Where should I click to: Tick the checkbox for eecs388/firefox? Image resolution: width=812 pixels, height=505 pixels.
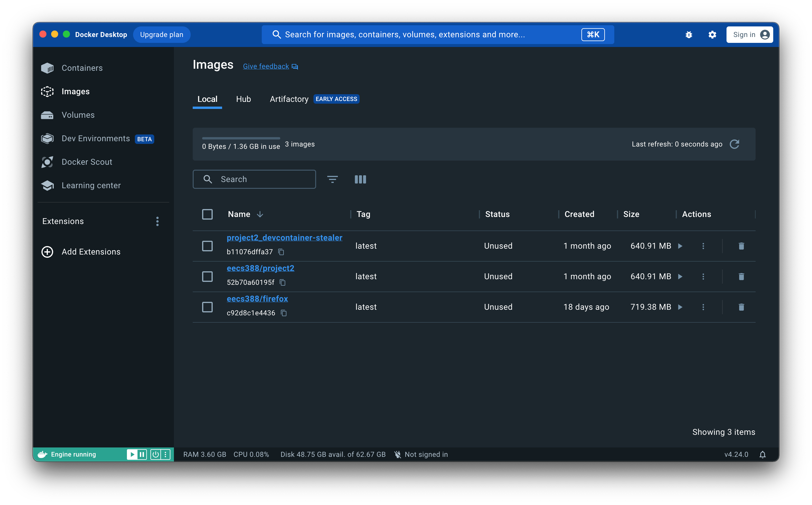tap(207, 307)
